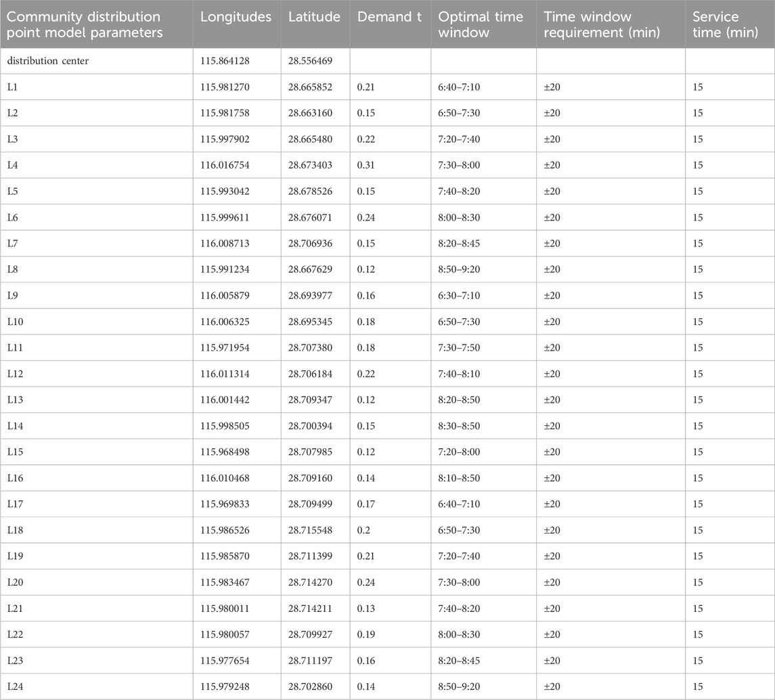Select the Demand t column header

(389, 17)
